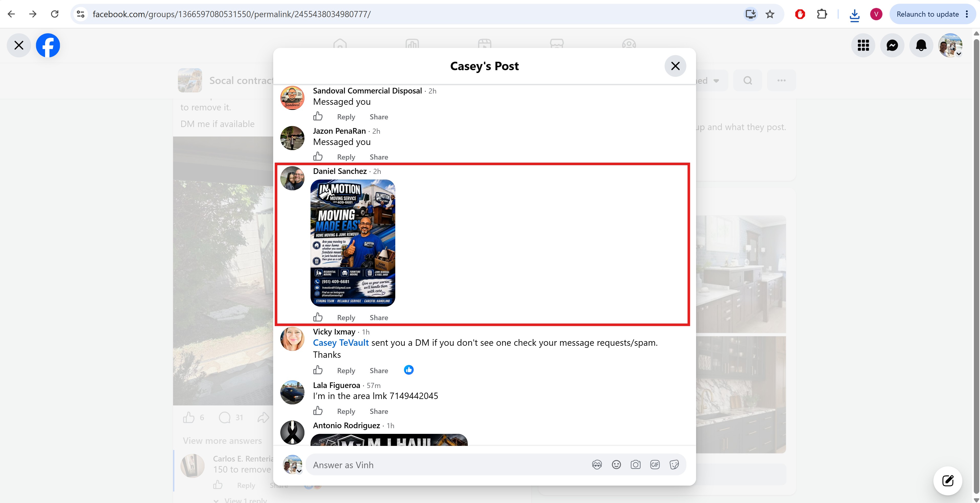Open the sticker picker in answer box
980x503 pixels.
tap(674, 465)
